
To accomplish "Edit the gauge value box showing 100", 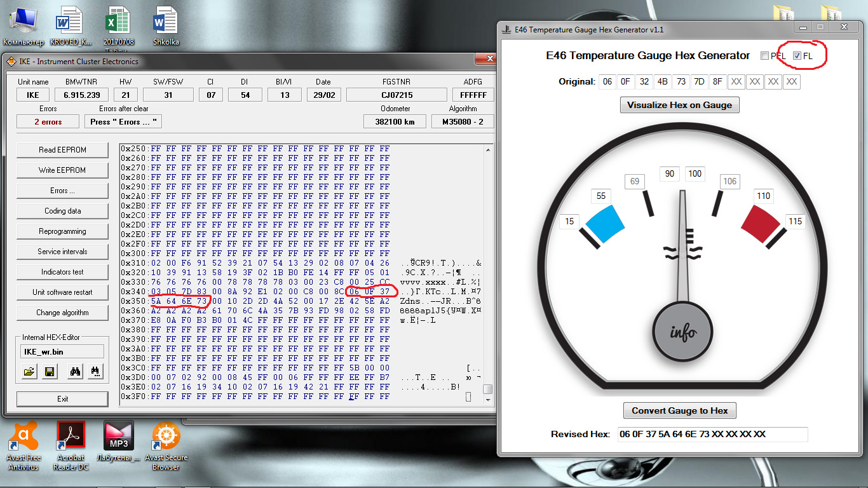I will coord(695,173).
